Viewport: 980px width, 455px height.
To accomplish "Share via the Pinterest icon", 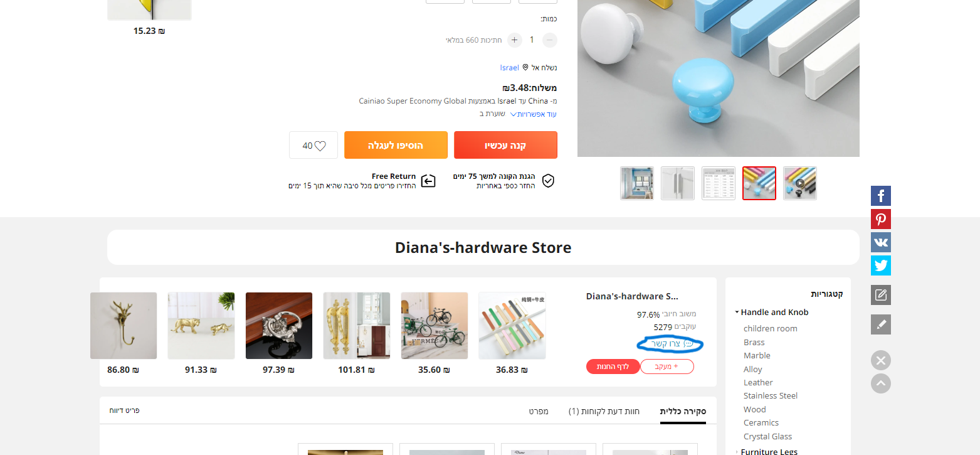I will point(880,219).
